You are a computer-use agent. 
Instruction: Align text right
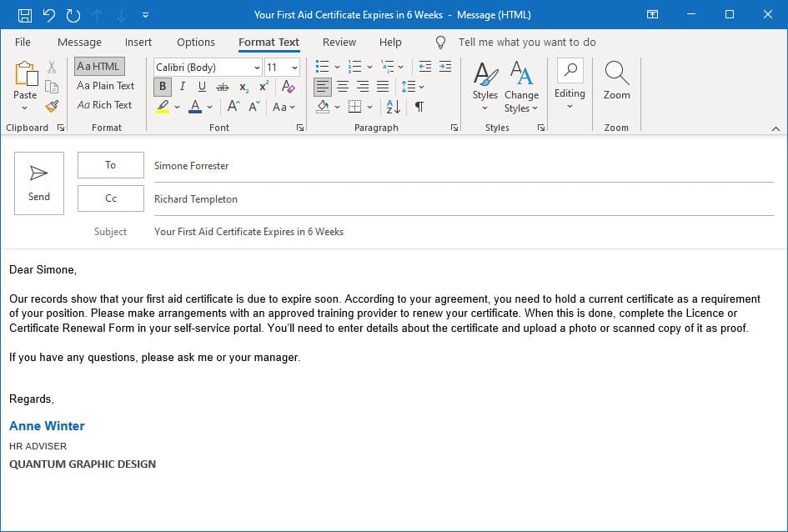tap(363, 87)
